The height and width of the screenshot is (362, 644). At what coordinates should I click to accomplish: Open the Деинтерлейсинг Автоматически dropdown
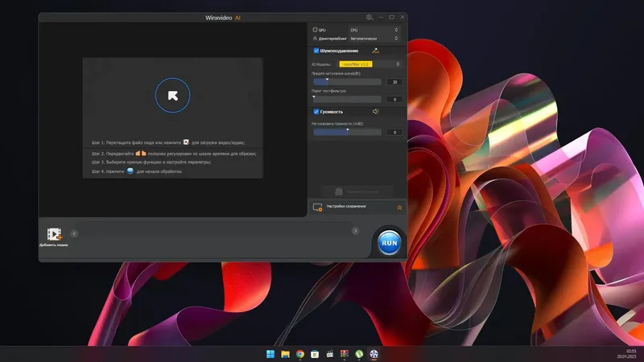(374, 39)
